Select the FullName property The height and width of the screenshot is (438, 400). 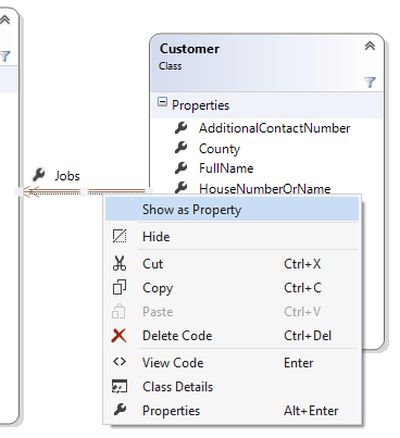coord(226,168)
